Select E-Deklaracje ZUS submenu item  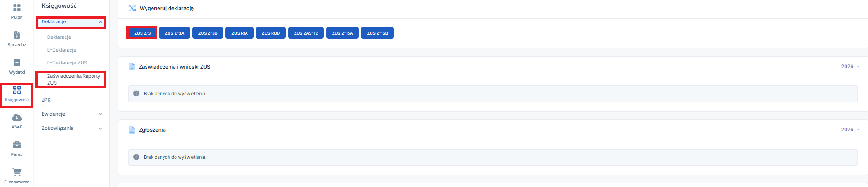[67, 63]
